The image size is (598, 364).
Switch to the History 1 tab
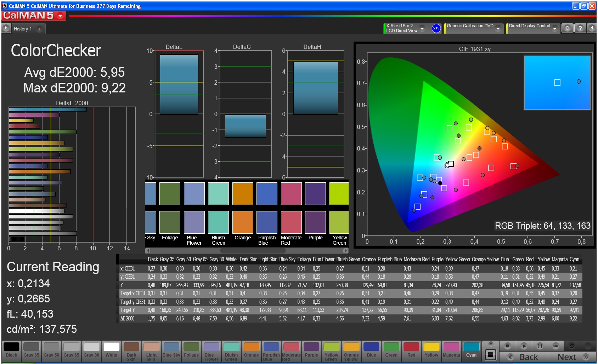(23, 29)
